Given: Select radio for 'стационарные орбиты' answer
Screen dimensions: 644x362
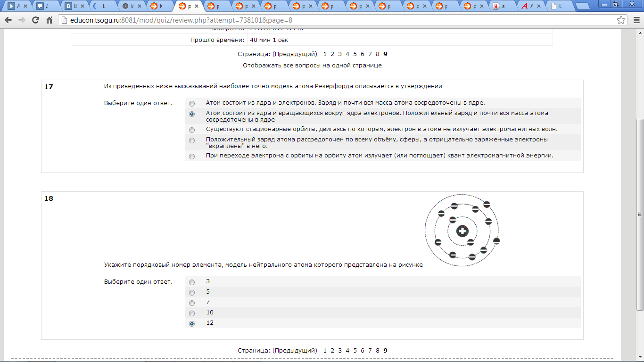Looking at the screenshot, I should [191, 130].
